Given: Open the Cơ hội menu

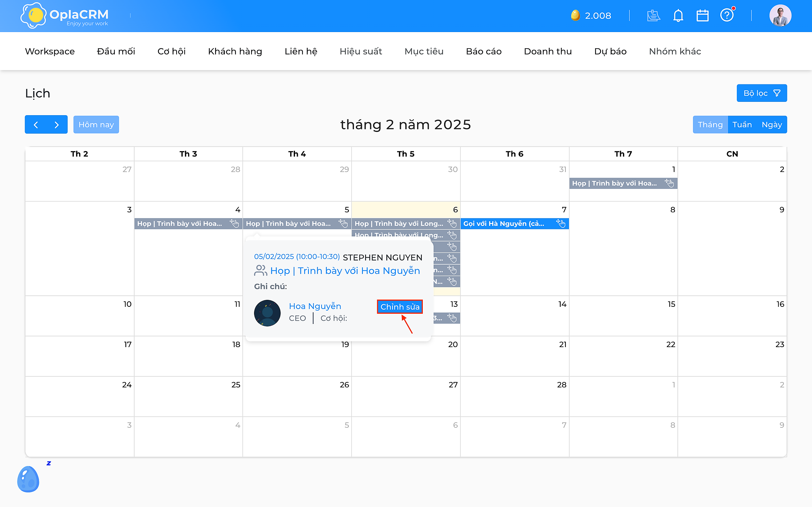Looking at the screenshot, I should point(172,51).
